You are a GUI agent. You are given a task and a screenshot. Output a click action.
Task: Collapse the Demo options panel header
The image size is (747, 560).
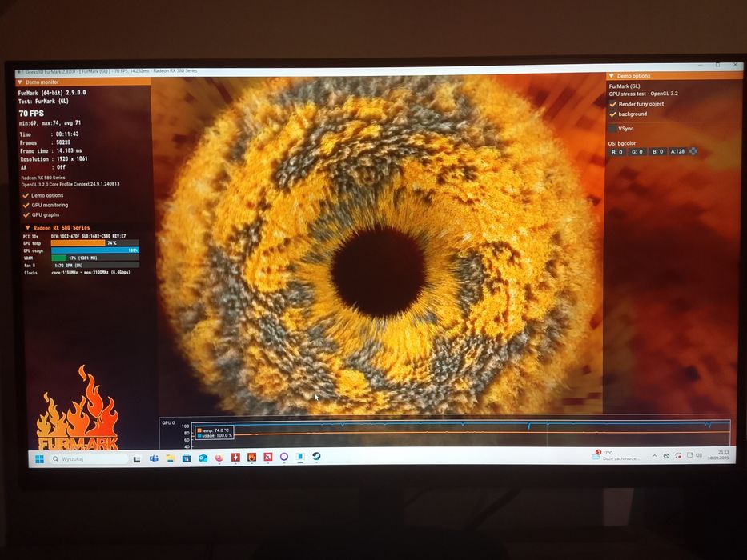click(x=611, y=76)
